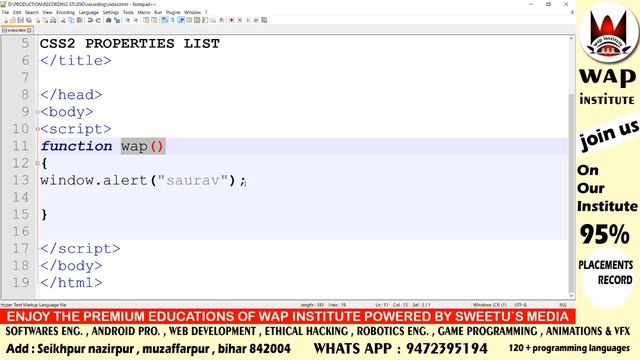
Task: Click the 'window.alert("saurav");' code line
Action: pyautogui.click(x=143, y=180)
